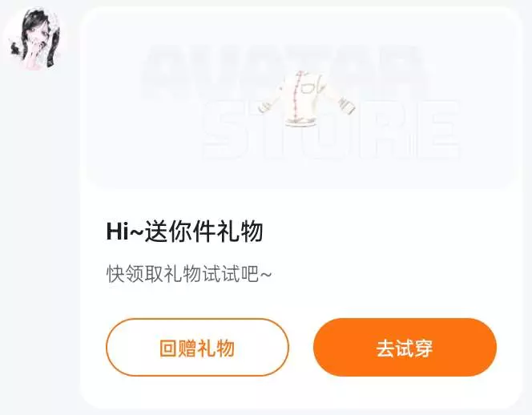Open the sender's profile avatar
This screenshot has height=415, width=532.
tap(36, 38)
